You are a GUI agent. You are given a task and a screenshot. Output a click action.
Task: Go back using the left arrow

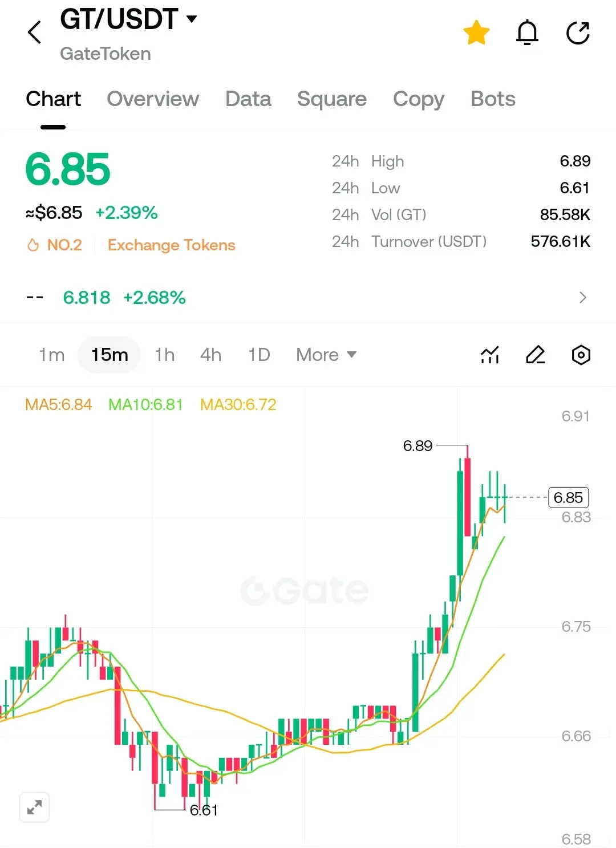tap(35, 32)
